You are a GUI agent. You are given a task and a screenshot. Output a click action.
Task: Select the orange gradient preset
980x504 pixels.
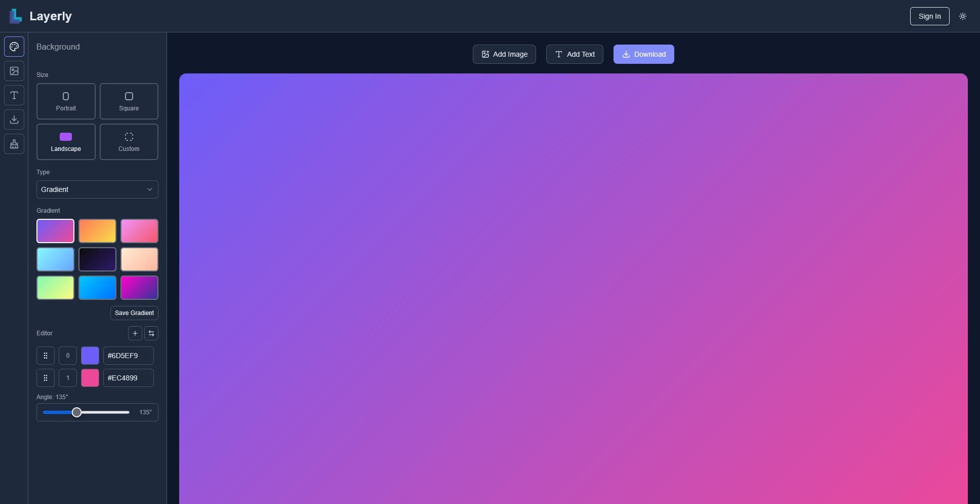pyautogui.click(x=98, y=231)
